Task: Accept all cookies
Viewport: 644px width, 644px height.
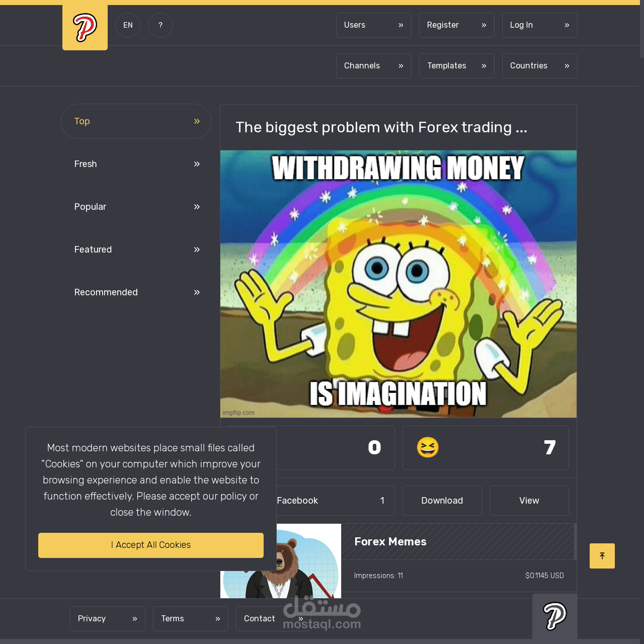Action: point(151,545)
